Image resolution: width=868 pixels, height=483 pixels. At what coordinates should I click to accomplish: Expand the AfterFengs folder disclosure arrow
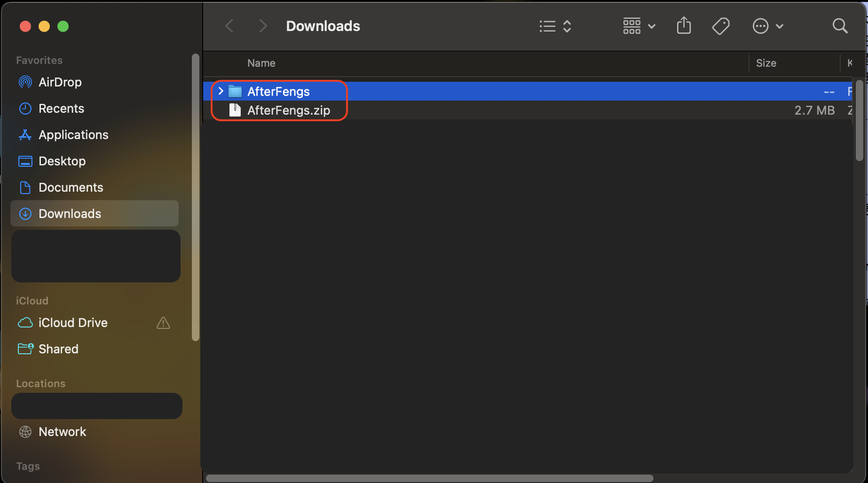click(221, 91)
